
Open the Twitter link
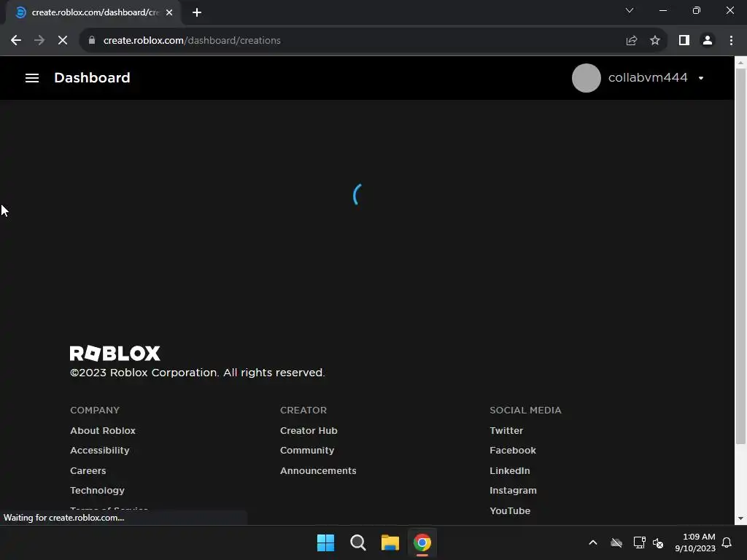point(506,430)
